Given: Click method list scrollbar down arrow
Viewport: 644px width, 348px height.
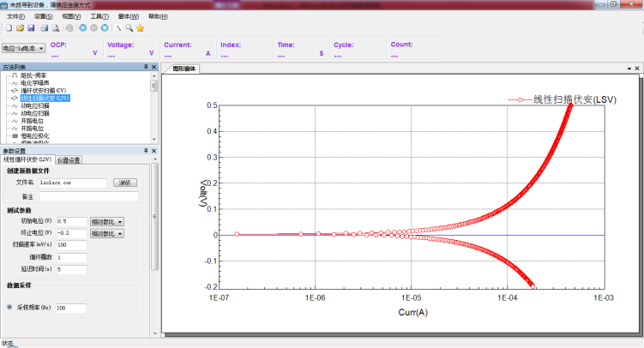Looking at the screenshot, I should (x=154, y=139).
